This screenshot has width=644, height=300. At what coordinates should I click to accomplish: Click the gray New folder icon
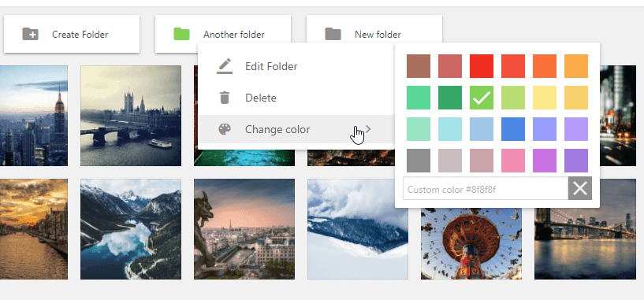(x=333, y=34)
